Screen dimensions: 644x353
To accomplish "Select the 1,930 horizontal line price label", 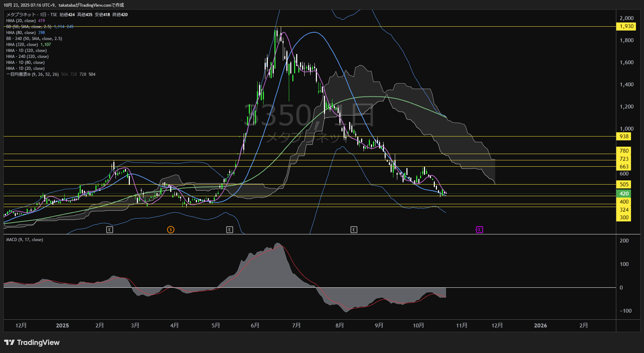I will (x=626, y=26).
